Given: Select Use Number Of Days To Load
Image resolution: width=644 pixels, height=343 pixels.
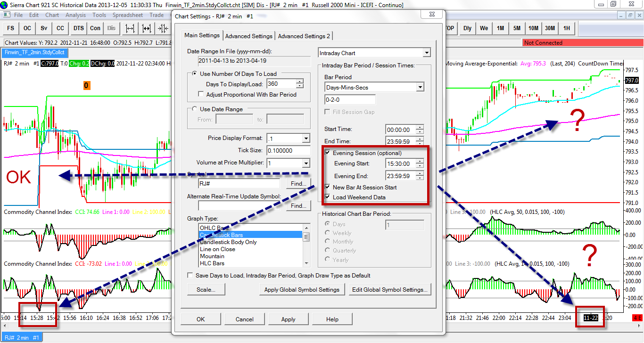Looking at the screenshot, I should point(234,74).
